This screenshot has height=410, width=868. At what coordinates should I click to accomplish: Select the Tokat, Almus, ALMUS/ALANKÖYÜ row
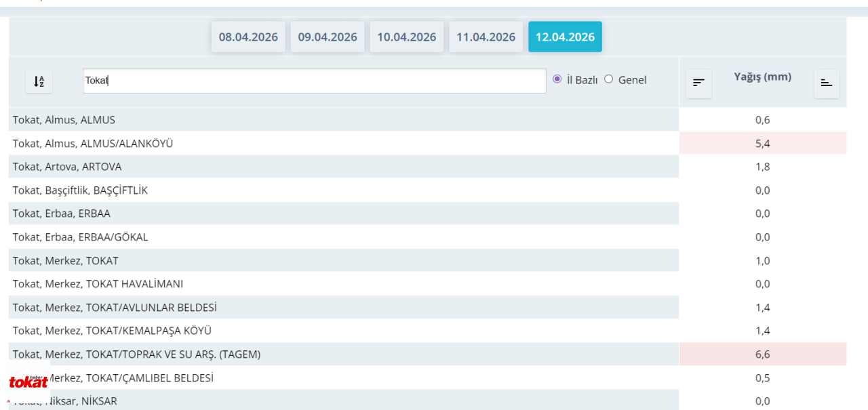tap(344, 143)
